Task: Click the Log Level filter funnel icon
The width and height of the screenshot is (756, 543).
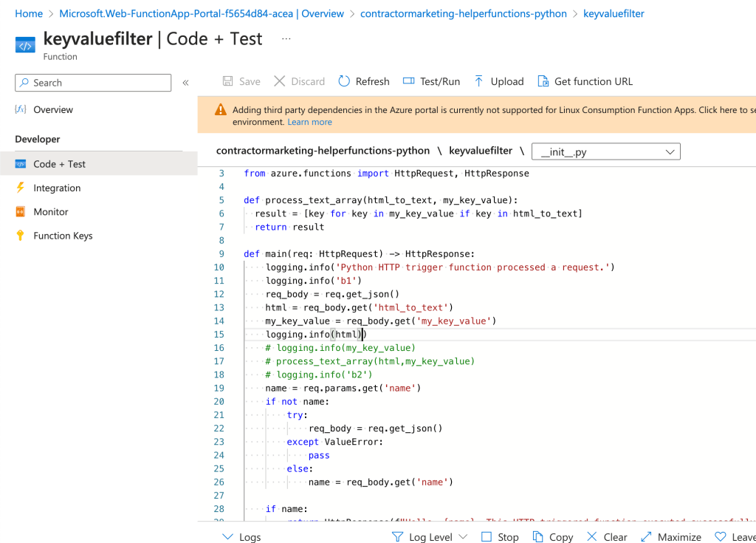Action: (397, 537)
